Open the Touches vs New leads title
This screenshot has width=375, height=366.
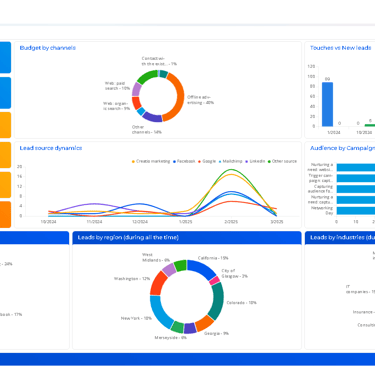(x=340, y=48)
